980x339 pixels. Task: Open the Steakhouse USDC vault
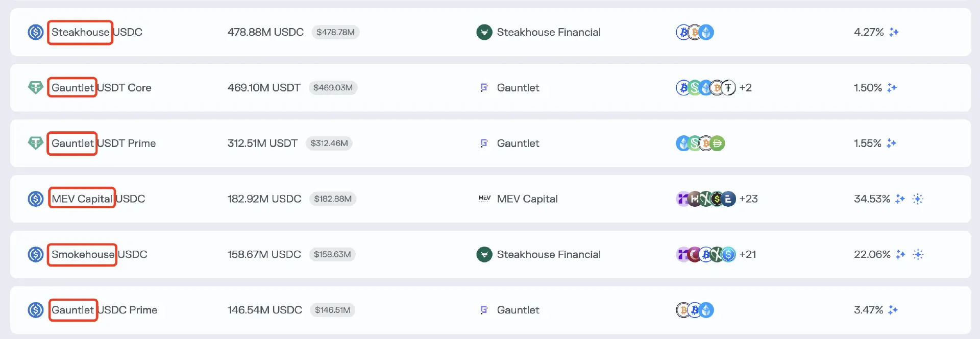coord(96,32)
